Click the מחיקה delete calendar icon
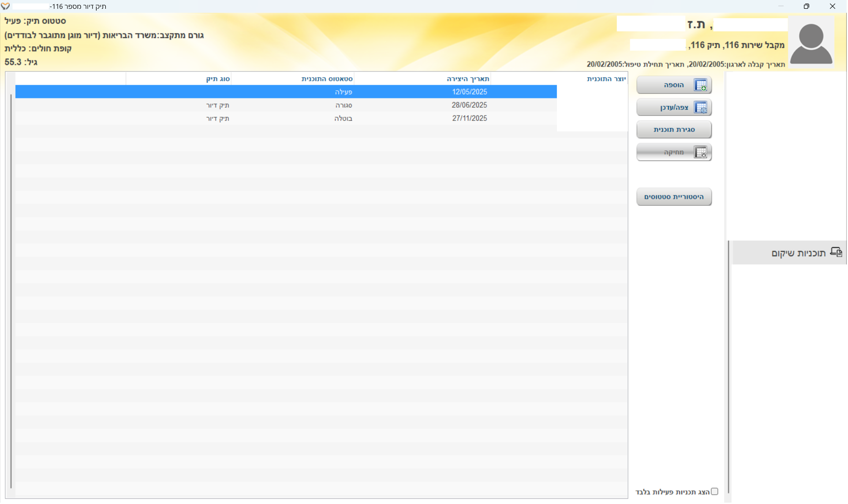Image resolution: width=848 pixels, height=504 pixels. tap(700, 153)
